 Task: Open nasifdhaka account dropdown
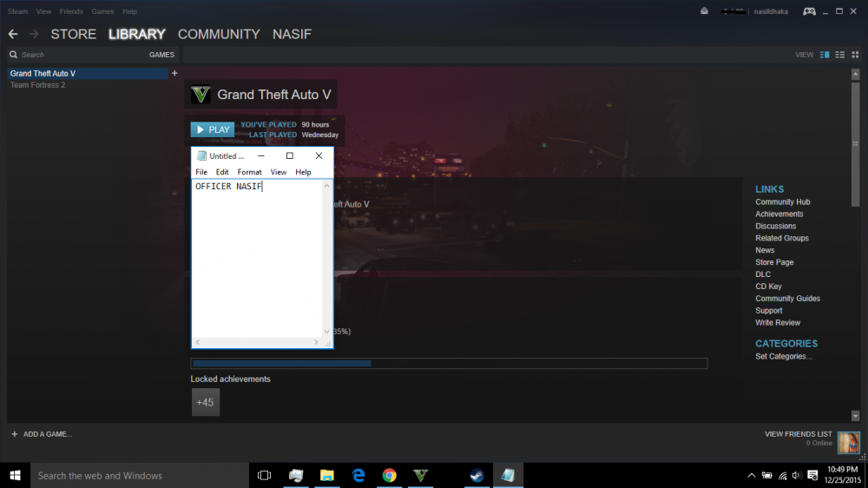(x=771, y=11)
